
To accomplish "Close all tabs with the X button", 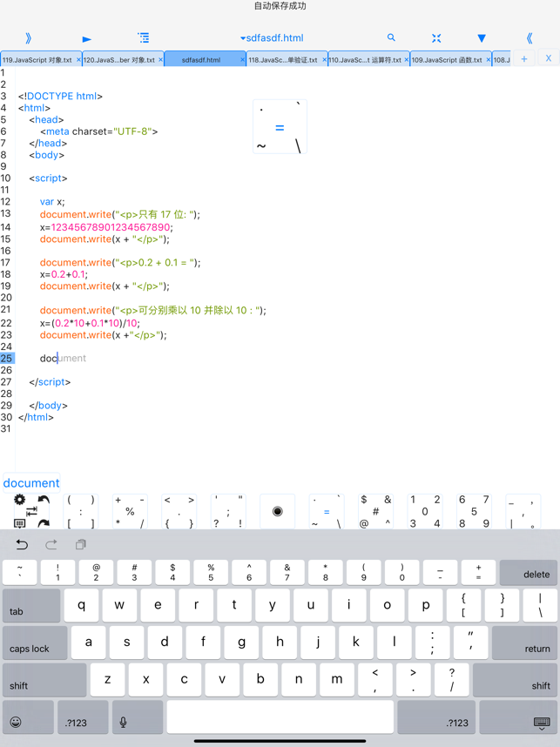I will [549, 58].
